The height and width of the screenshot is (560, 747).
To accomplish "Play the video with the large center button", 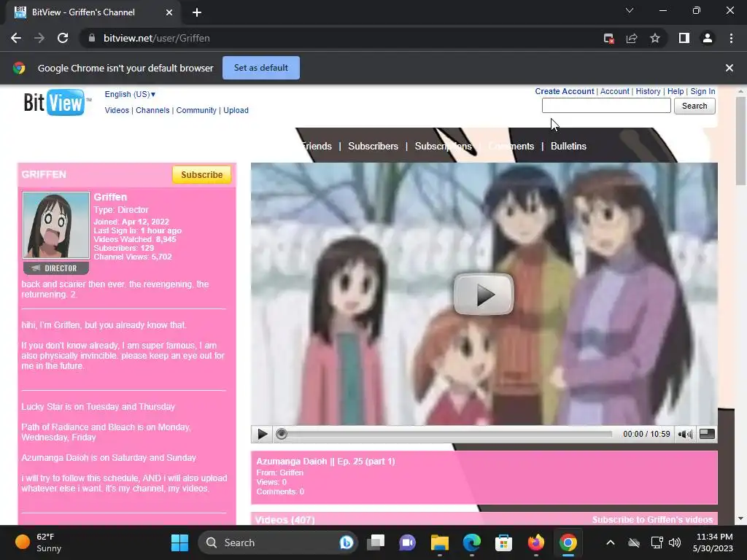I will coord(484,295).
